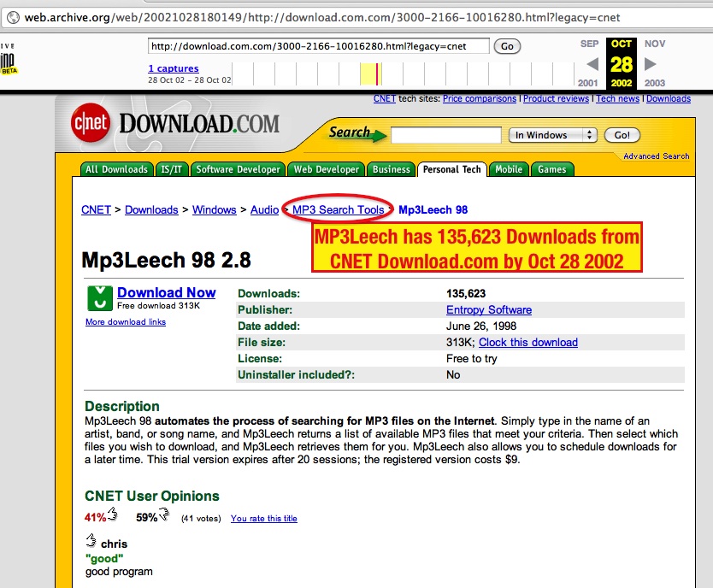Open the Entropy Software publisher link
Image resolution: width=713 pixels, height=588 pixels.
tap(489, 310)
